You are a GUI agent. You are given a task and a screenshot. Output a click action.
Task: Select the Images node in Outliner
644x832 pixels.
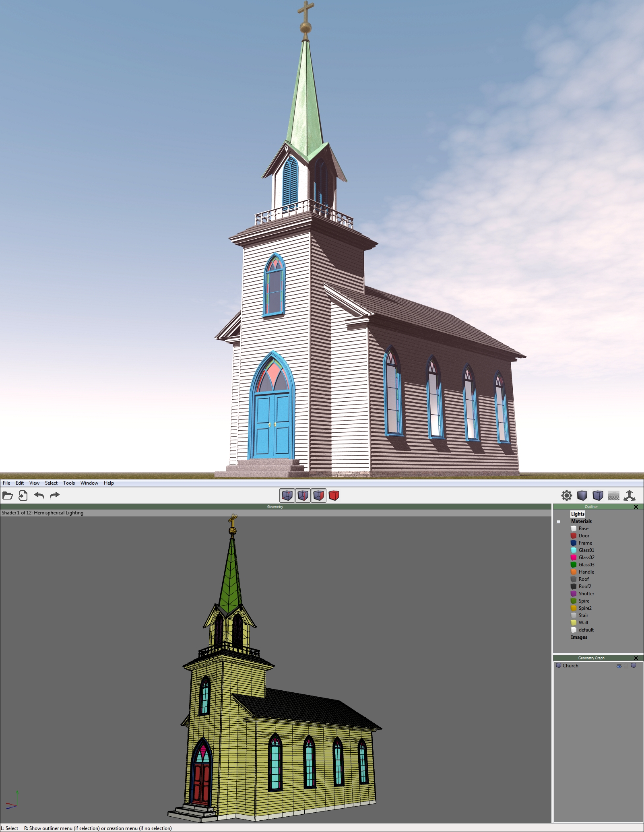click(579, 637)
